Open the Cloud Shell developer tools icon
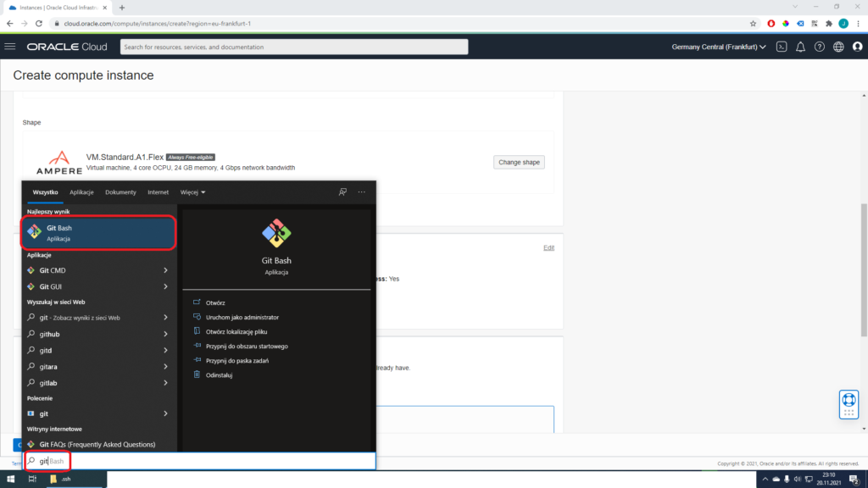 point(781,47)
